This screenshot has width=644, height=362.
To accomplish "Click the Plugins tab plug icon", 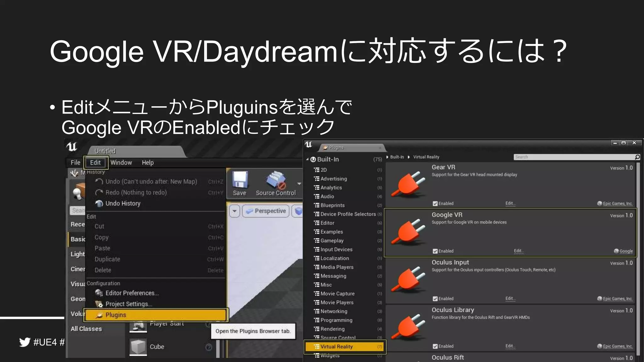I will coord(325,147).
